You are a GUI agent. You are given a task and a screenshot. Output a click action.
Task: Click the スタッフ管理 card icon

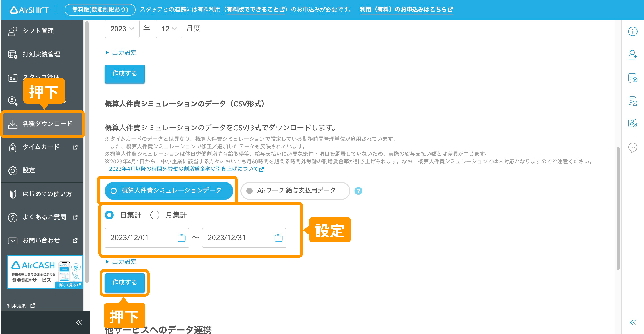click(x=13, y=78)
